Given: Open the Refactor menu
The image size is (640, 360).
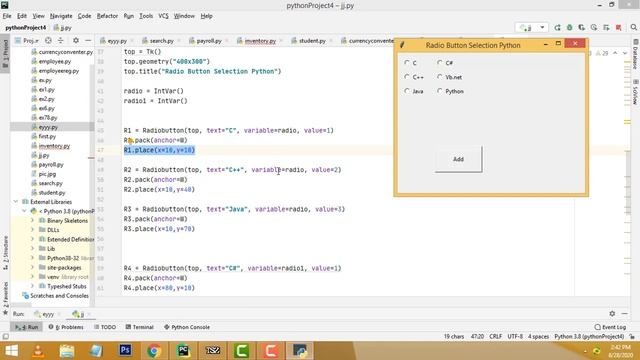Looking at the screenshot, I should [x=107, y=16].
